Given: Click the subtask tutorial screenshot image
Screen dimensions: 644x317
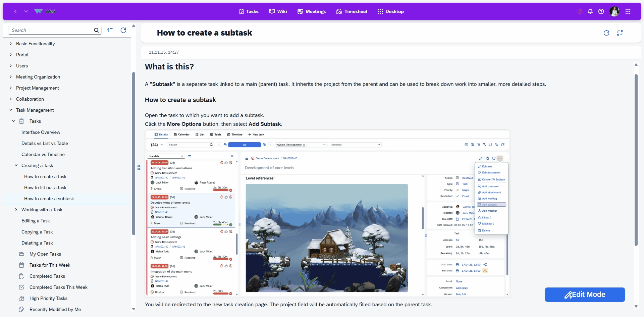Looking at the screenshot, I should pos(327,214).
